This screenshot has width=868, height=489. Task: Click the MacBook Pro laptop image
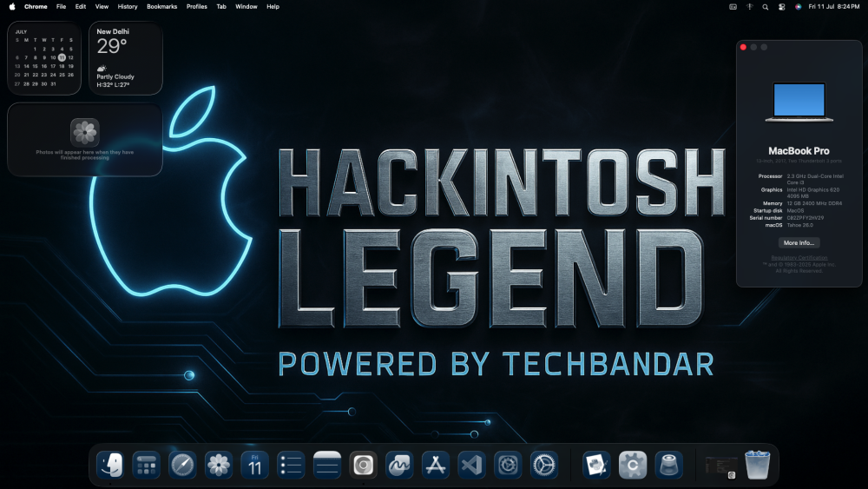799,102
